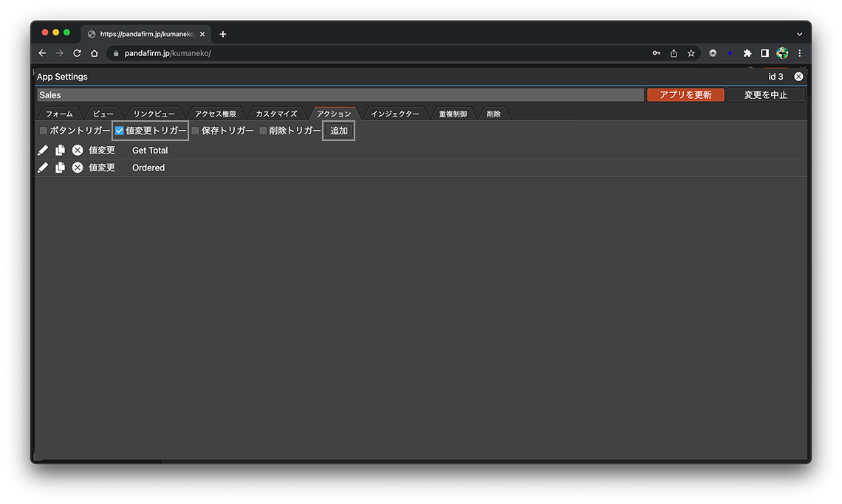The image size is (842, 504).
Task: Enable the ボタントリガー checkbox
Action: click(x=44, y=131)
